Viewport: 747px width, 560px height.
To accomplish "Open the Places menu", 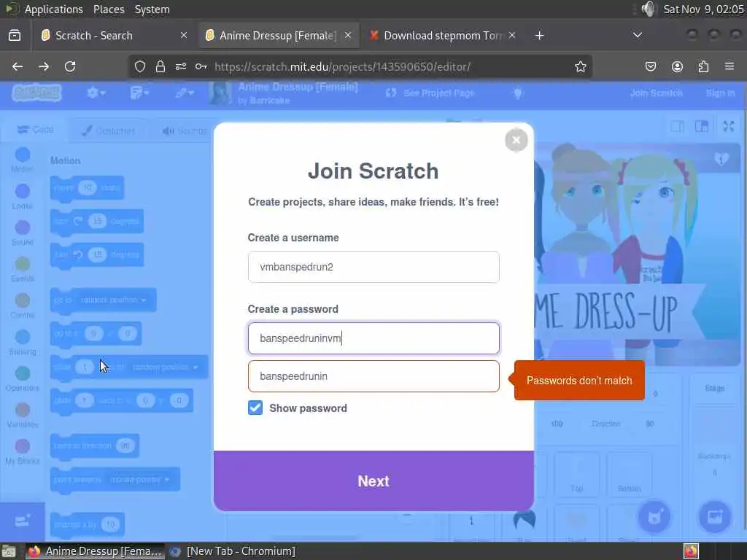I will [x=109, y=9].
